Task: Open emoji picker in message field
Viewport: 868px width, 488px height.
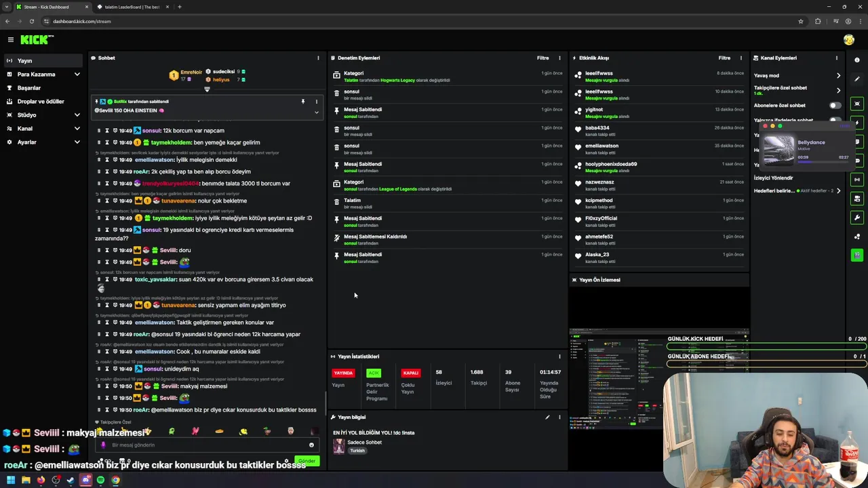Action: tap(311, 445)
